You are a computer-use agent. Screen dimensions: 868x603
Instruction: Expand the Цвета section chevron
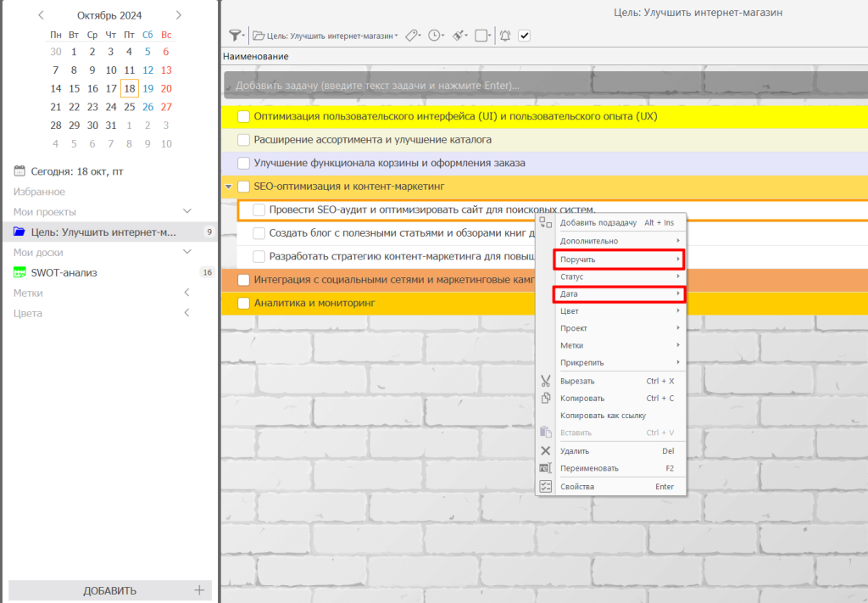187,312
